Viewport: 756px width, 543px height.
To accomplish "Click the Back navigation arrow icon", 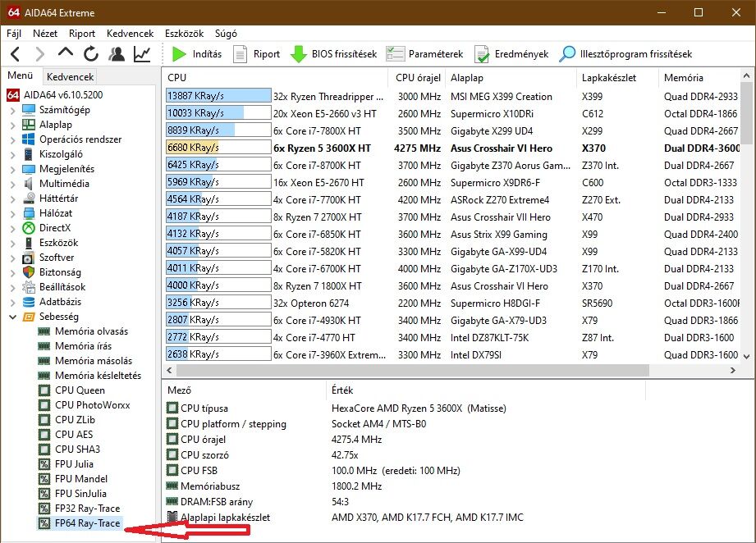I will pos(16,54).
